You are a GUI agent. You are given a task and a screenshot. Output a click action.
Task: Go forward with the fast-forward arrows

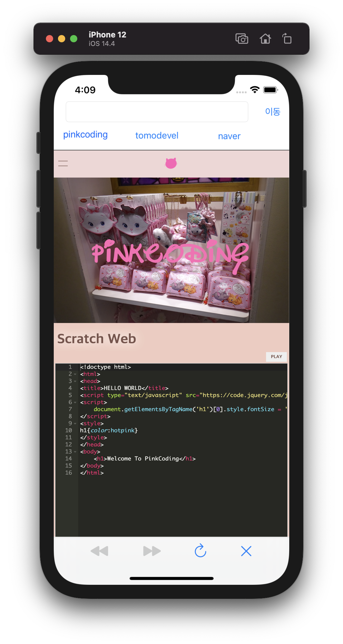point(152,551)
